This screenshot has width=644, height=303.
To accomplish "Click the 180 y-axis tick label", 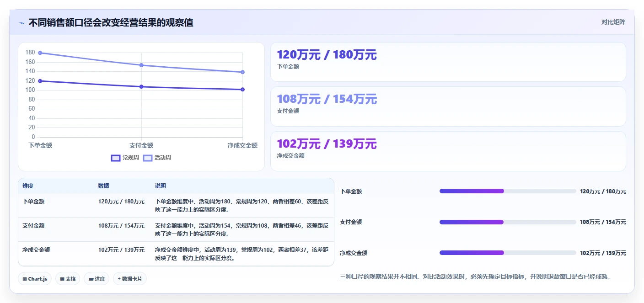I will coord(30,53).
